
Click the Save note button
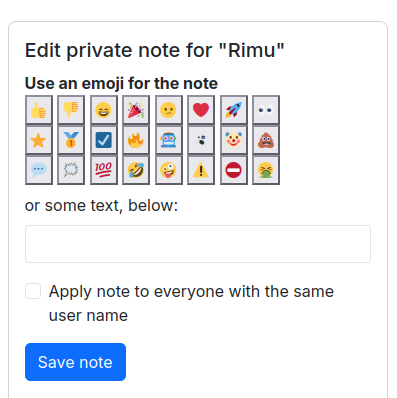pyautogui.click(x=75, y=362)
